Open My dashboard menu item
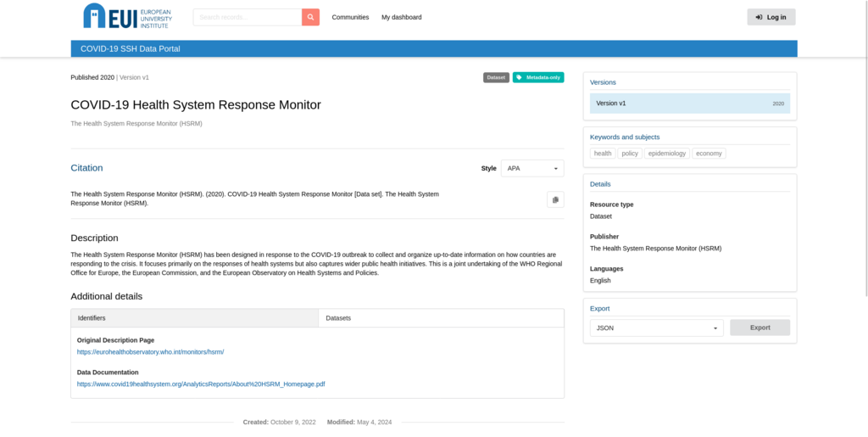The image size is (868, 437). point(401,17)
